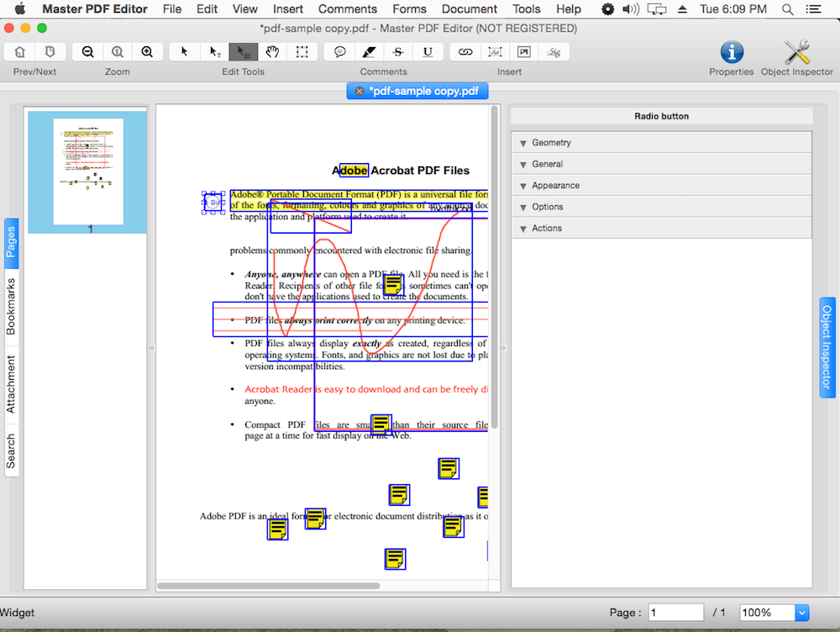
Task: Insert an image object
Action: tap(524, 52)
